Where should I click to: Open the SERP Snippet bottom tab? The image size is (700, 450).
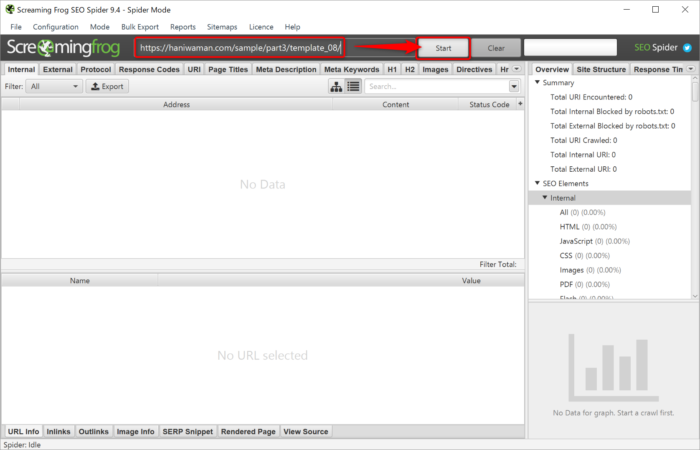click(x=188, y=432)
